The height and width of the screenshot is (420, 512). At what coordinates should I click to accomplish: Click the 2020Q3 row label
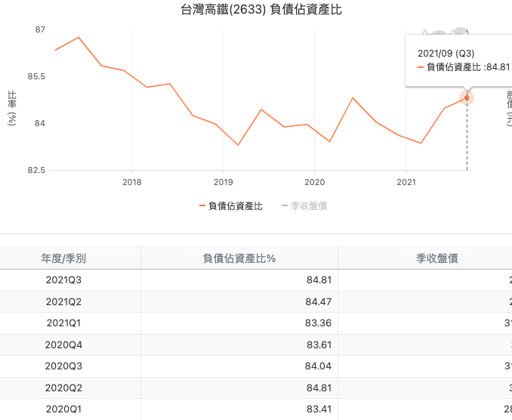point(63,366)
